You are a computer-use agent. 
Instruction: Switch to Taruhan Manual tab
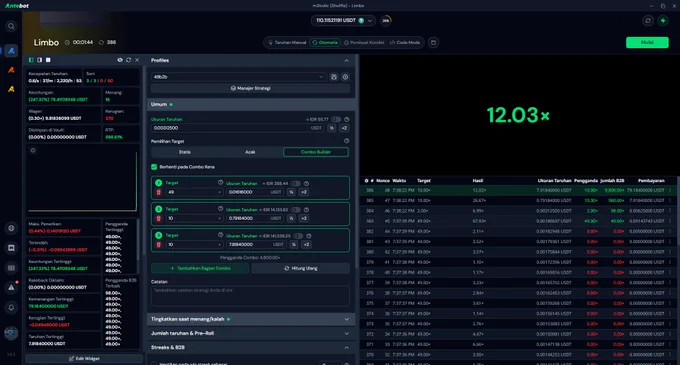pyautogui.click(x=287, y=42)
